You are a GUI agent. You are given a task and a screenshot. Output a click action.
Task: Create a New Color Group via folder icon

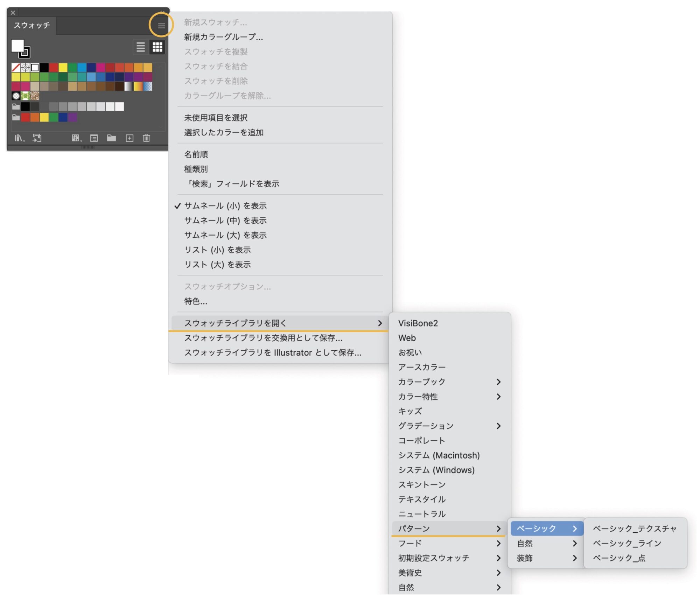[x=112, y=138]
